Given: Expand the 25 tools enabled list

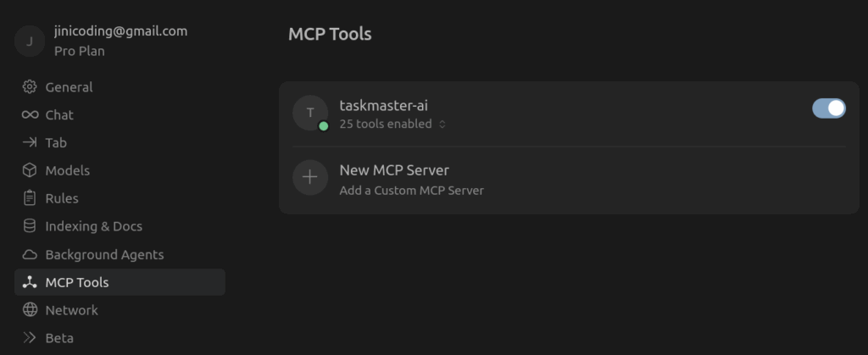Looking at the screenshot, I should pos(392,124).
